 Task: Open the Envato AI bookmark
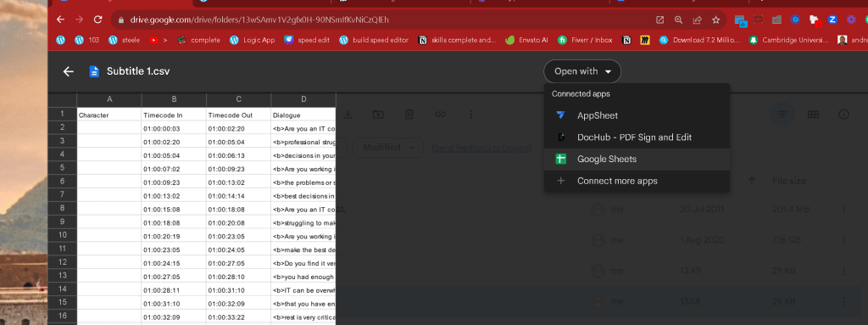point(527,40)
